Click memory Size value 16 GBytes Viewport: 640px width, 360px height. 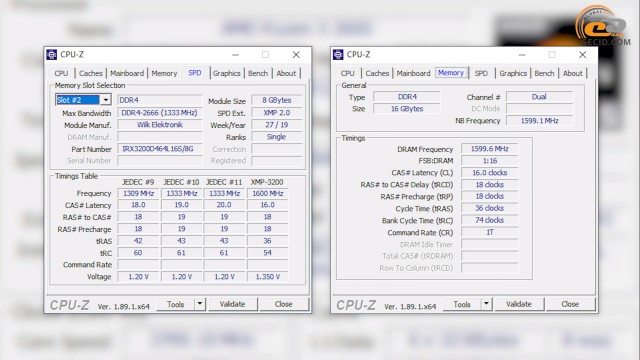407,109
